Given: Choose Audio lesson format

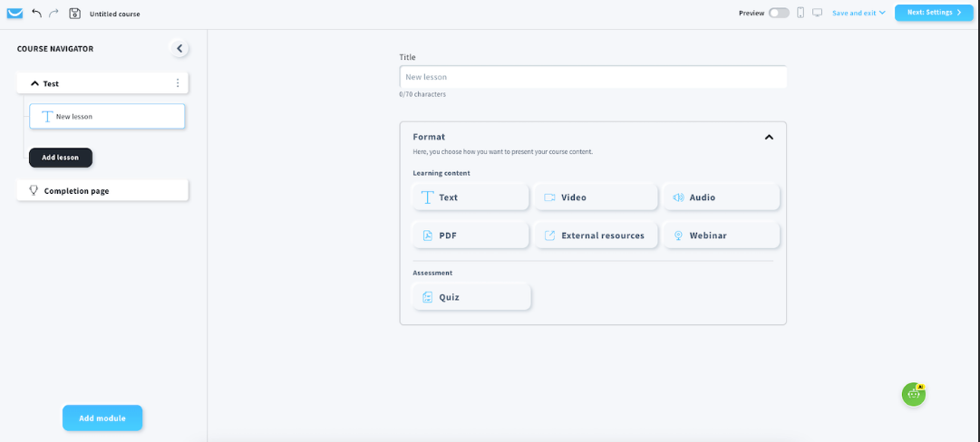Looking at the screenshot, I should tap(722, 197).
